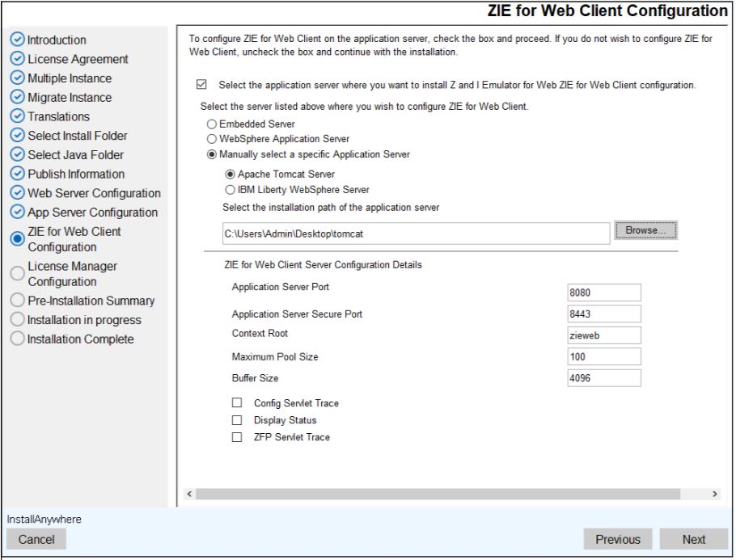Screen dimensions: 736x560
Task: Click the Maximum Pool Size field
Action: click(x=604, y=356)
